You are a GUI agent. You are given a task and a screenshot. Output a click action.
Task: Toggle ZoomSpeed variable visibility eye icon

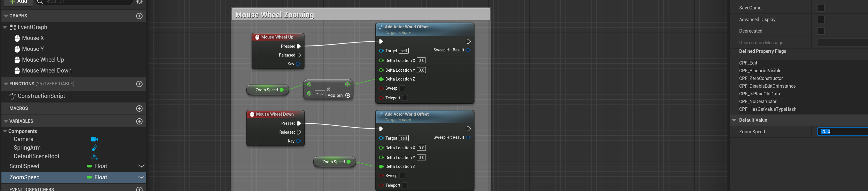(141, 177)
